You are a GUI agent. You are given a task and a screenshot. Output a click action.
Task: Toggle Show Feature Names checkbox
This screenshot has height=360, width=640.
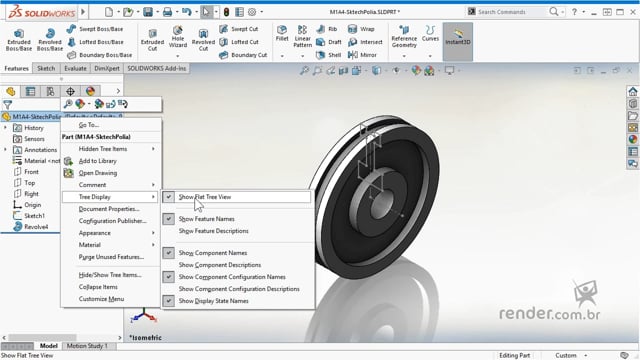tap(169, 219)
